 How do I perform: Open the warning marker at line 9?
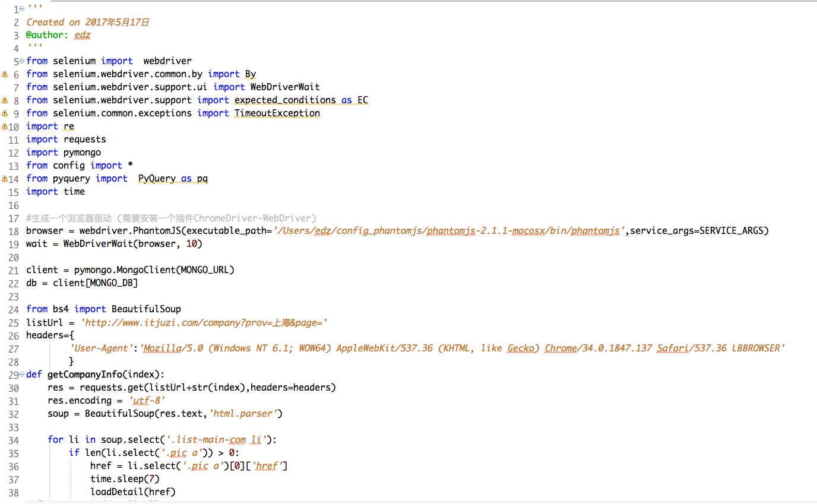click(x=5, y=113)
